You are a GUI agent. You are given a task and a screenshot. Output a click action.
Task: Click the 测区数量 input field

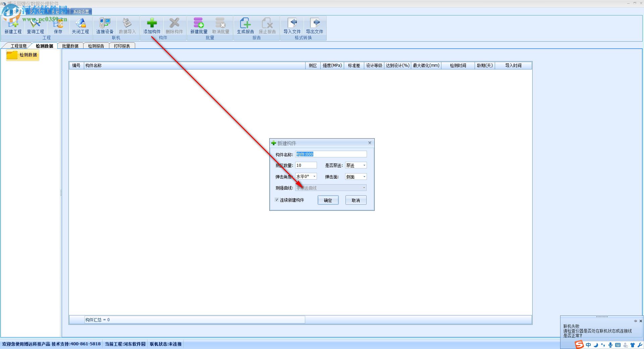click(x=306, y=165)
